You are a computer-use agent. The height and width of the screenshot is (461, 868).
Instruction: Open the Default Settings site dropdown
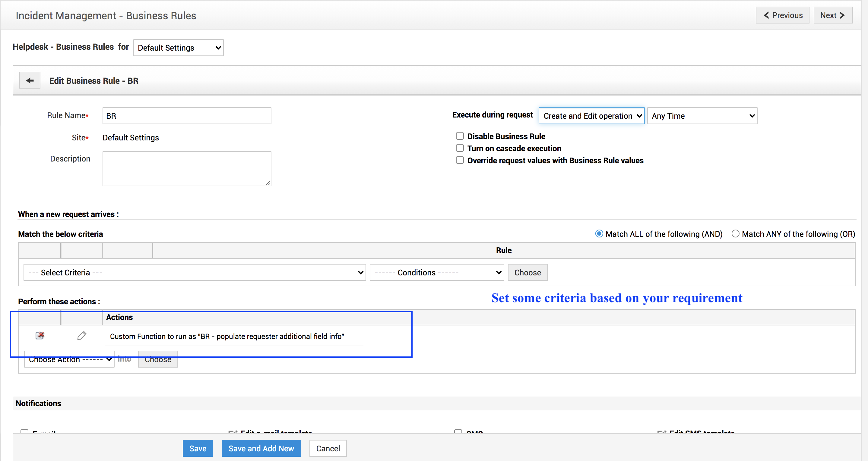coord(178,48)
